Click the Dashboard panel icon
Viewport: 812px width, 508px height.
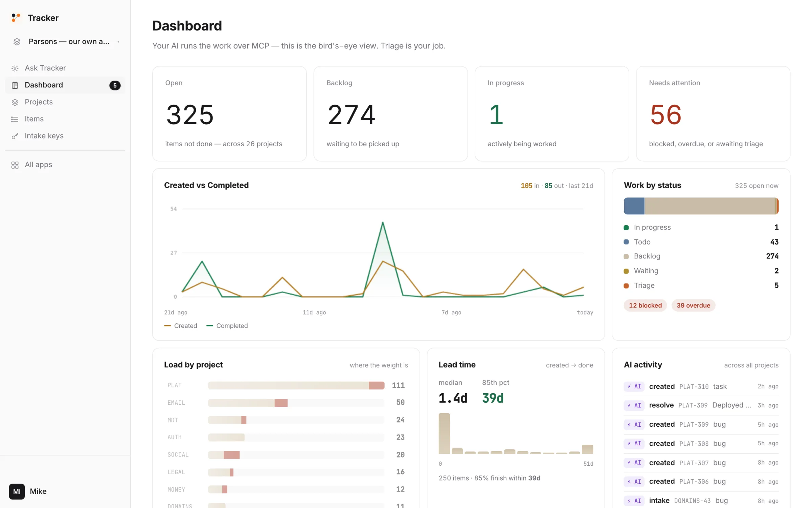pos(15,85)
